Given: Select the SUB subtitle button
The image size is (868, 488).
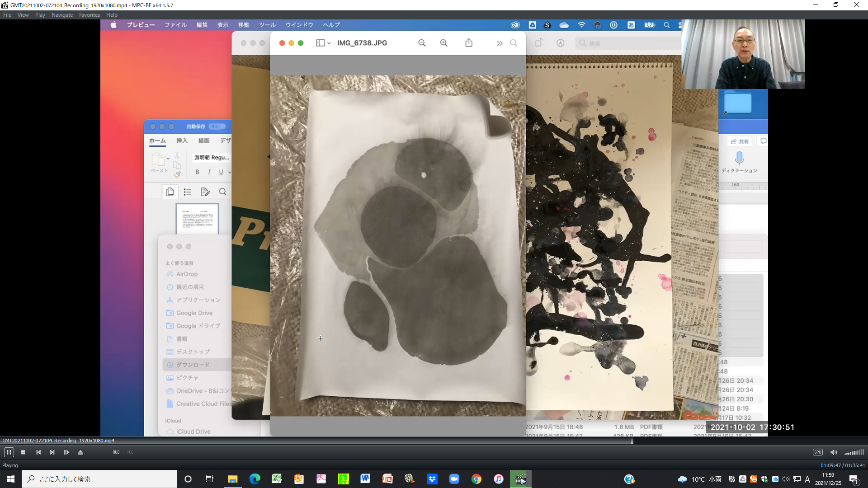Looking at the screenshot, I should coord(130,452).
